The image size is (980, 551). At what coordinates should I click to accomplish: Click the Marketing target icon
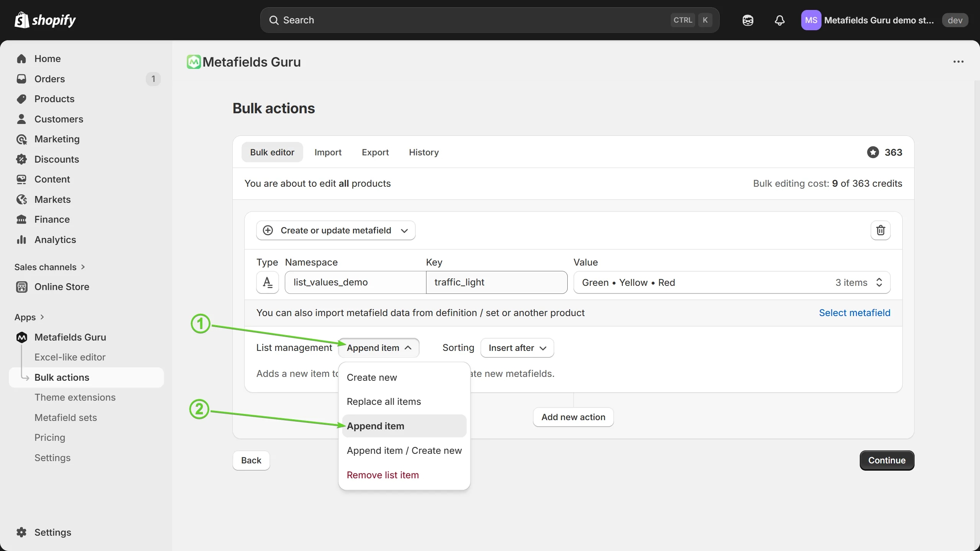[21, 139]
